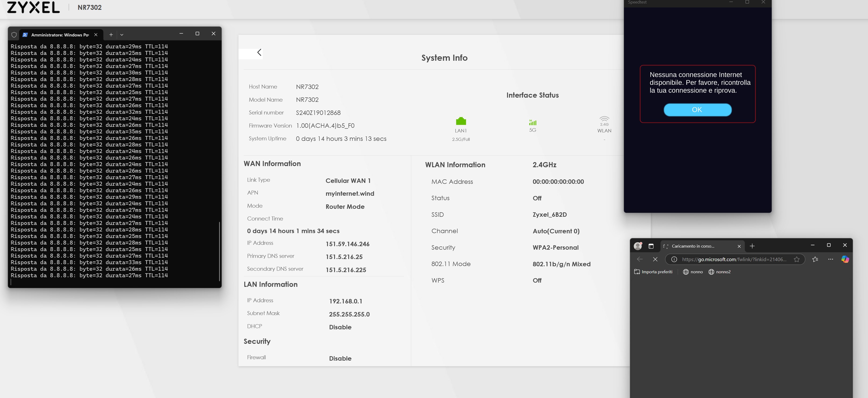868x398 pixels.
Task: Add a new PowerShell tab
Action: [x=111, y=35]
